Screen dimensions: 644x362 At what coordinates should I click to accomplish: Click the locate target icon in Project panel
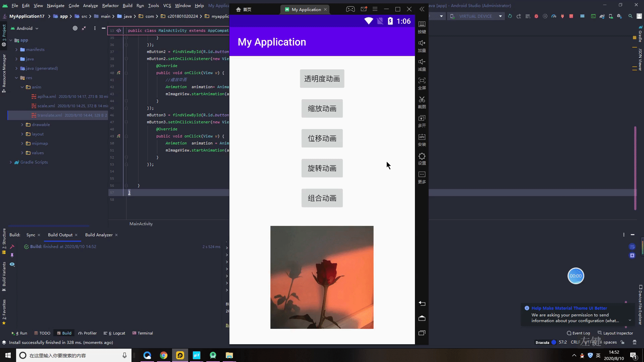point(75,28)
